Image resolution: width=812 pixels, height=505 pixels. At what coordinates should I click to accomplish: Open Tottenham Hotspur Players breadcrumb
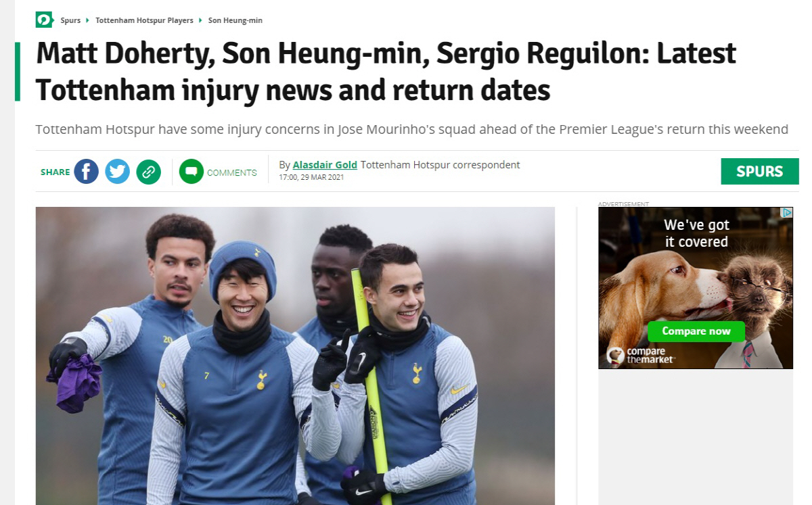coord(144,20)
